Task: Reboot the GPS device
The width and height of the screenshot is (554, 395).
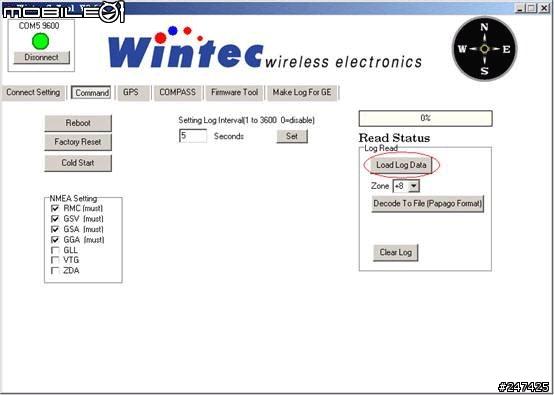Action: click(x=78, y=123)
